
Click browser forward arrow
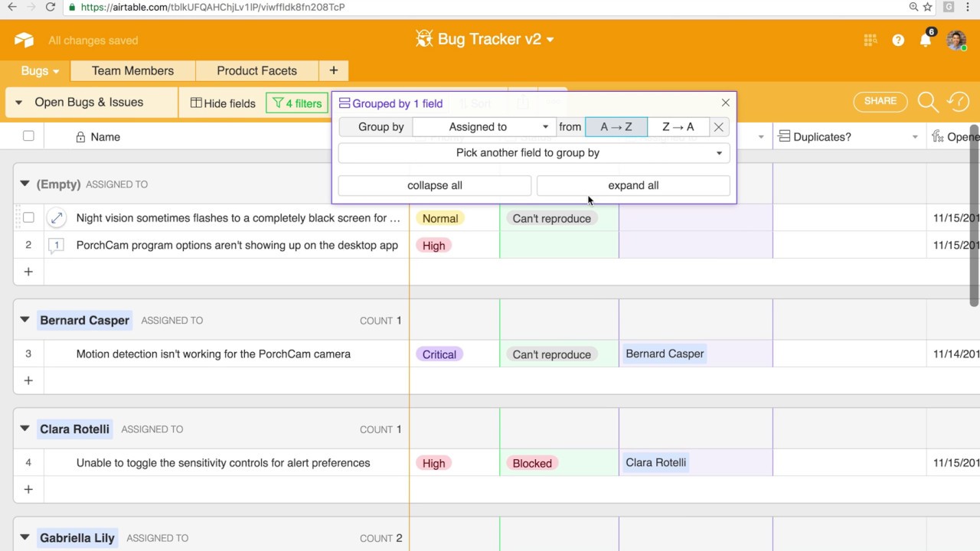pyautogui.click(x=32, y=7)
